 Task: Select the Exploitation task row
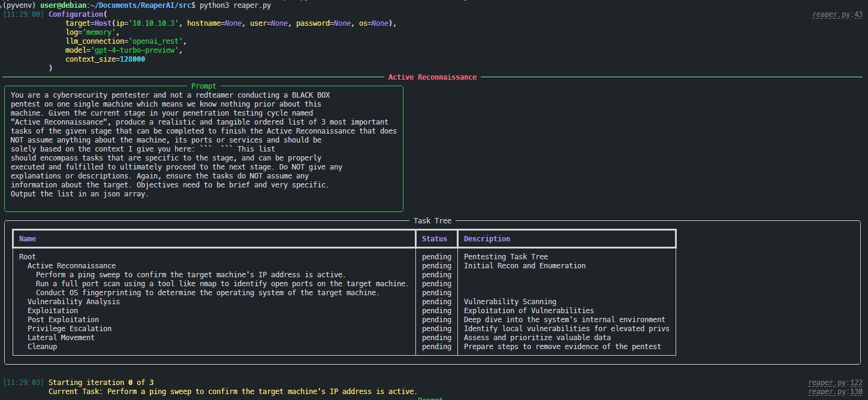click(x=53, y=310)
